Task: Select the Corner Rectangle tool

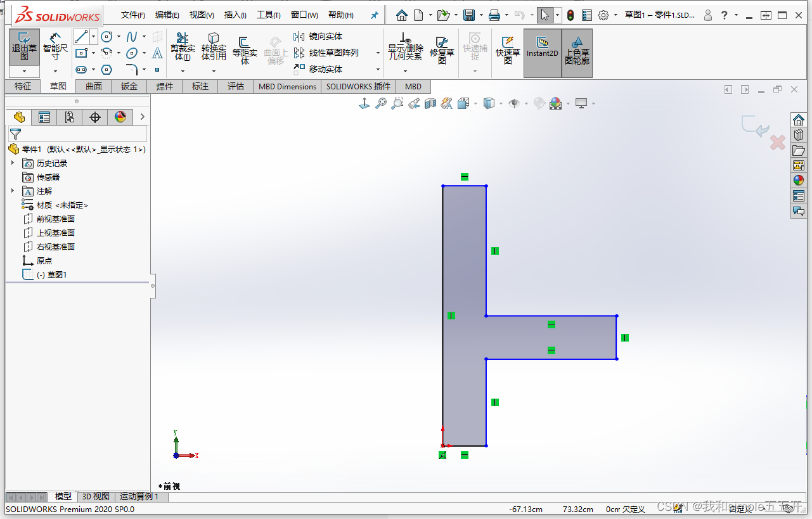Action: [81, 53]
